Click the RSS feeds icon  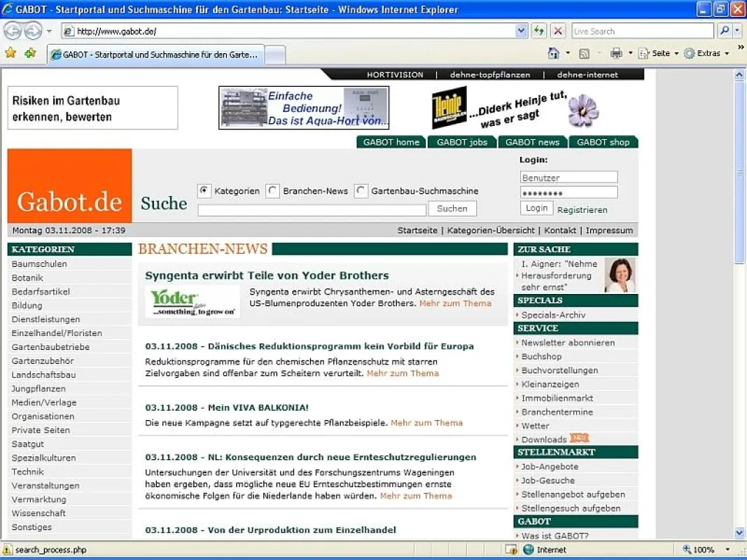point(584,53)
